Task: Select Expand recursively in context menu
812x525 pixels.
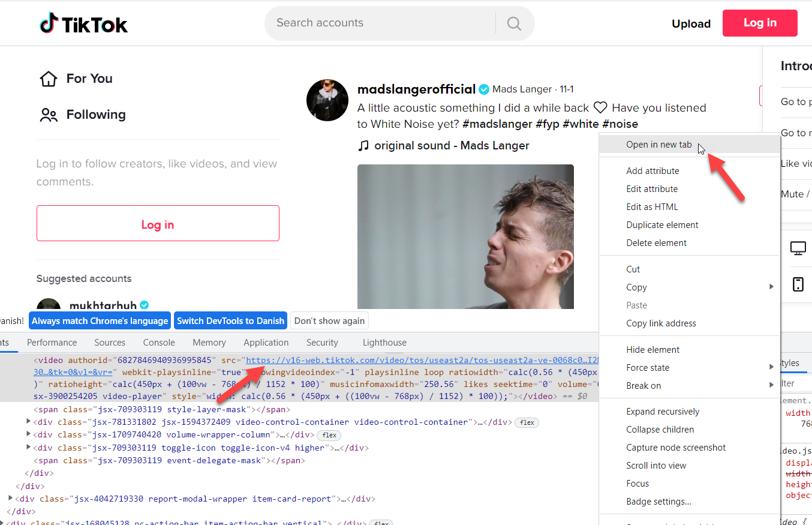Action: click(x=690, y=412)
